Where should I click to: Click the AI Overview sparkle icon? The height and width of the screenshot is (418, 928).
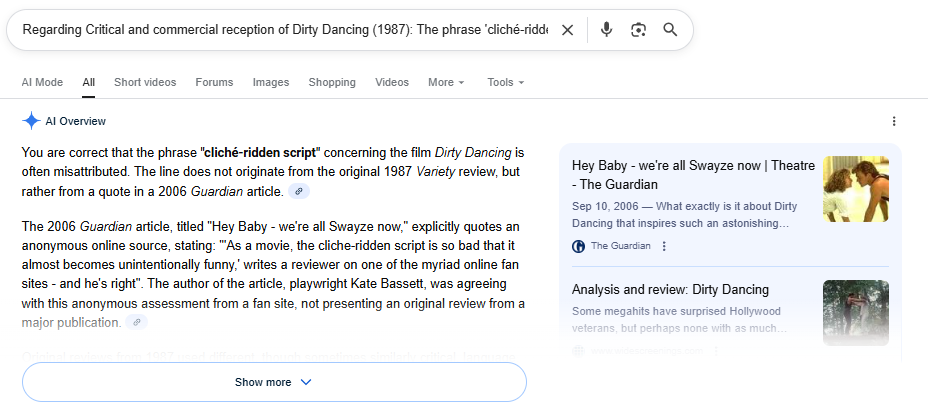pos(31,121)
